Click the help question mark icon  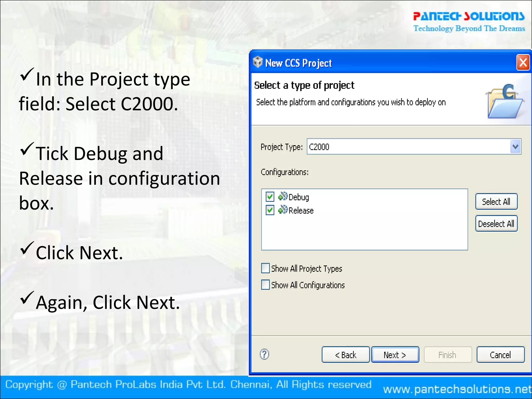[x=264, y=354]
